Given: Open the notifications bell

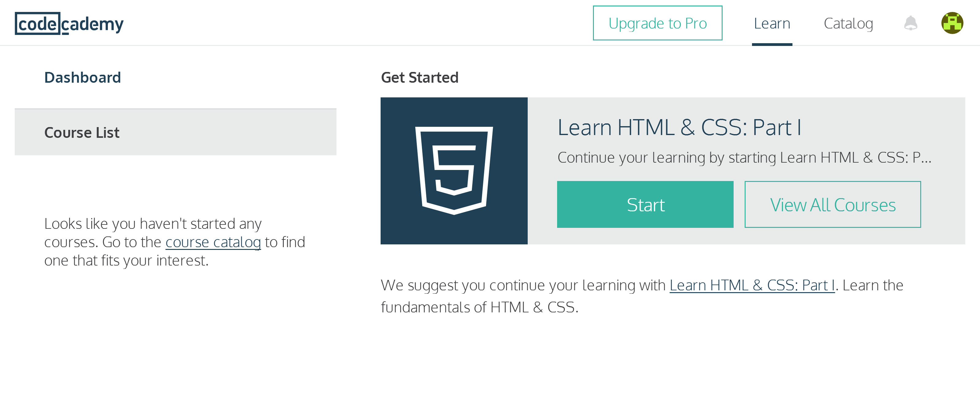Looking at the screenshot, I should pos(910,23).
